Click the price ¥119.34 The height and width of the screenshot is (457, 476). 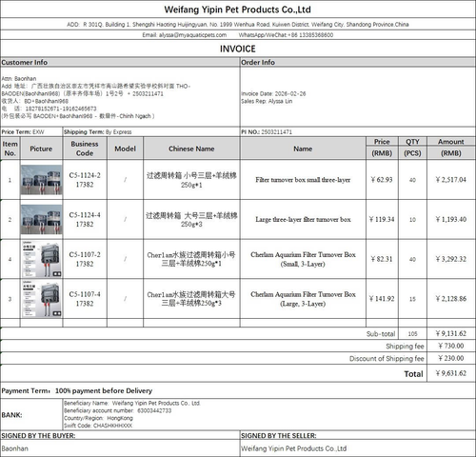click(382, 219)
